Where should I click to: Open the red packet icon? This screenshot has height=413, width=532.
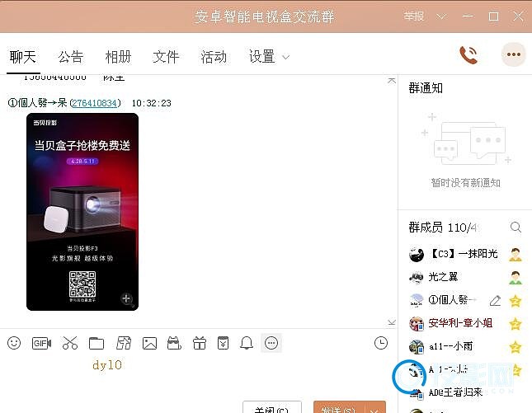(223, 343)
